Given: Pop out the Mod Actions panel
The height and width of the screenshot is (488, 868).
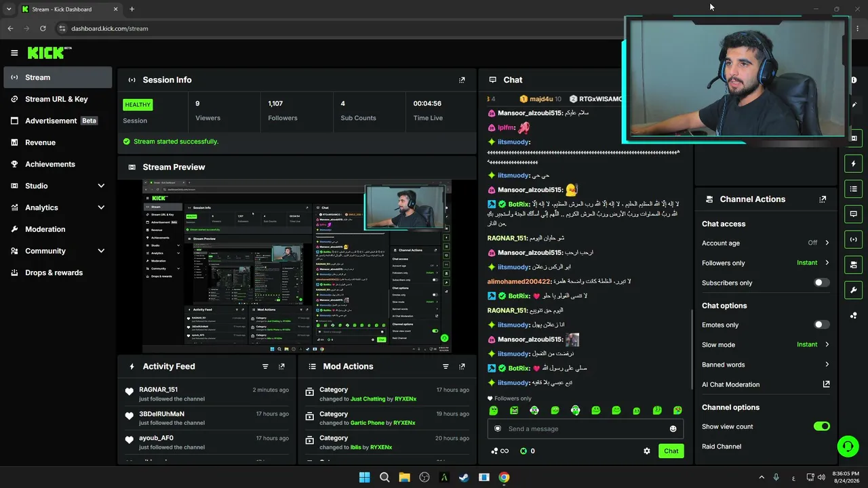Looking at the screenshot, I should [462, 367].
